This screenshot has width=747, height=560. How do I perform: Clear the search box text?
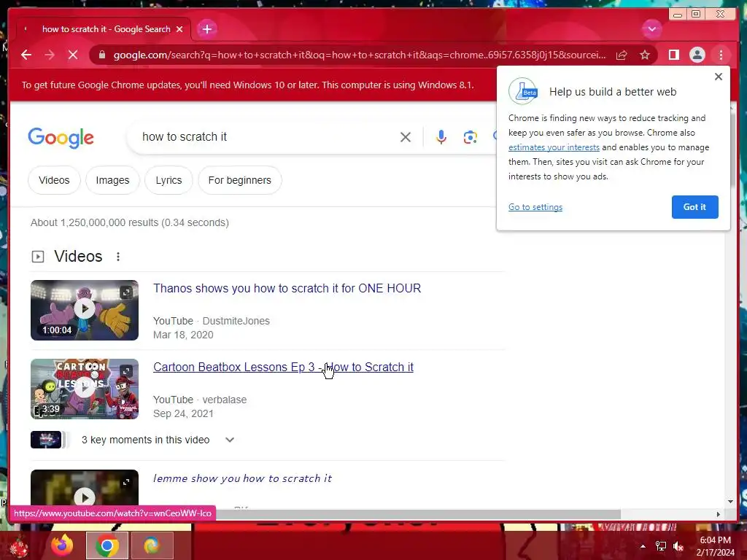(406, 137)
